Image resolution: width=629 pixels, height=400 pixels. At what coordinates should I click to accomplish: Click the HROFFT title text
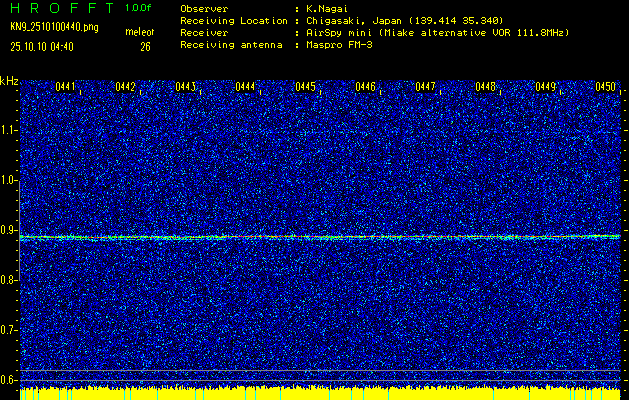(x=58, y=8)
